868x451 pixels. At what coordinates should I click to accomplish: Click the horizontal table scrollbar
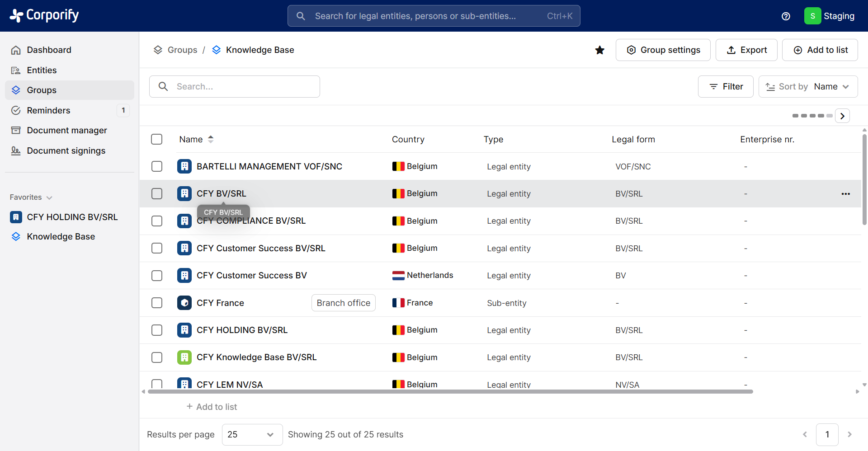click(450, 392)
